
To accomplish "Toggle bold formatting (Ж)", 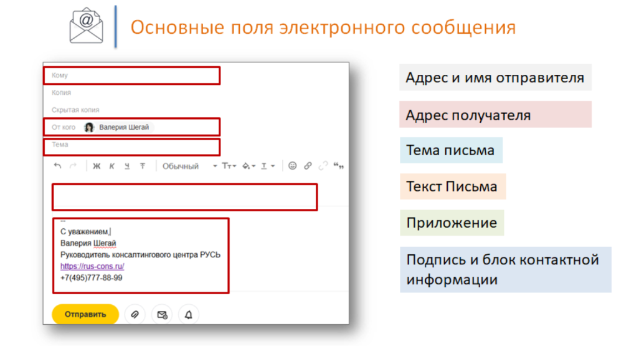I will click(97, 166).
